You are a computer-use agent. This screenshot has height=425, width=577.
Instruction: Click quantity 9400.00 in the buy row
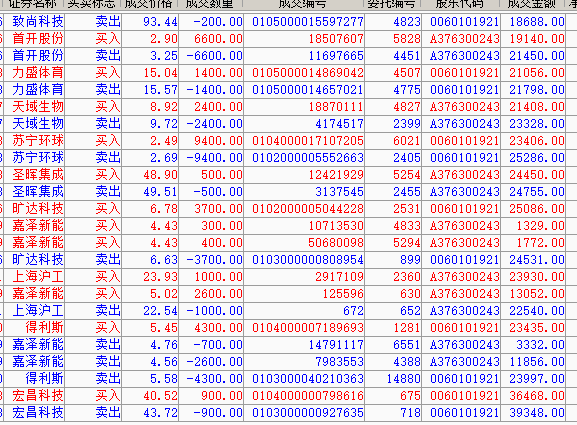coord(218,141)
